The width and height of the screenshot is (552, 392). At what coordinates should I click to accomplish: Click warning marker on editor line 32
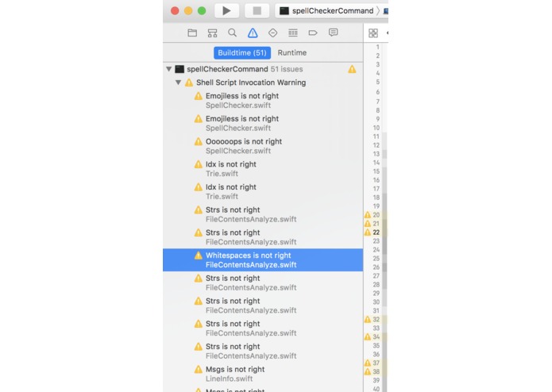click(368, 319)
